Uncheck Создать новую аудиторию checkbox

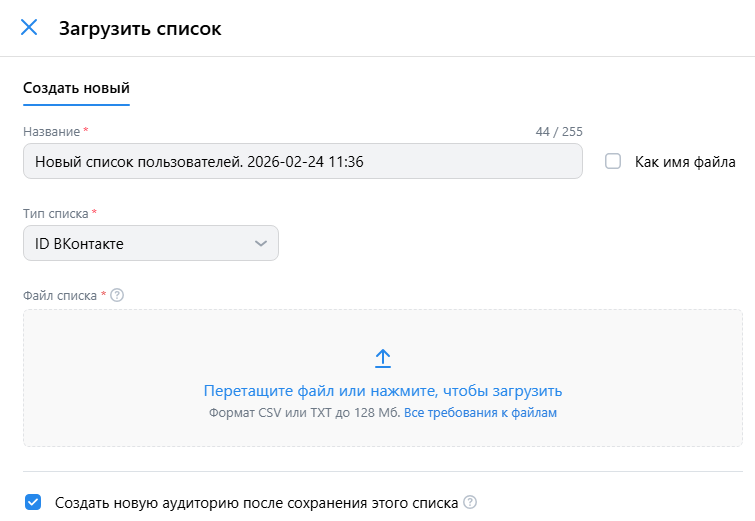(x=33, y=502)
